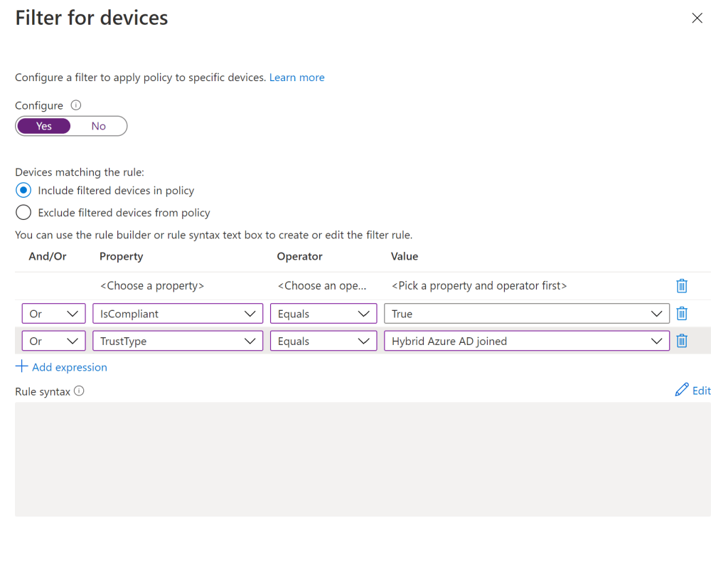The width and height of the screenshot is (728, 567).
Task: Set Configure toggle to No
Action: pos(98,126)
